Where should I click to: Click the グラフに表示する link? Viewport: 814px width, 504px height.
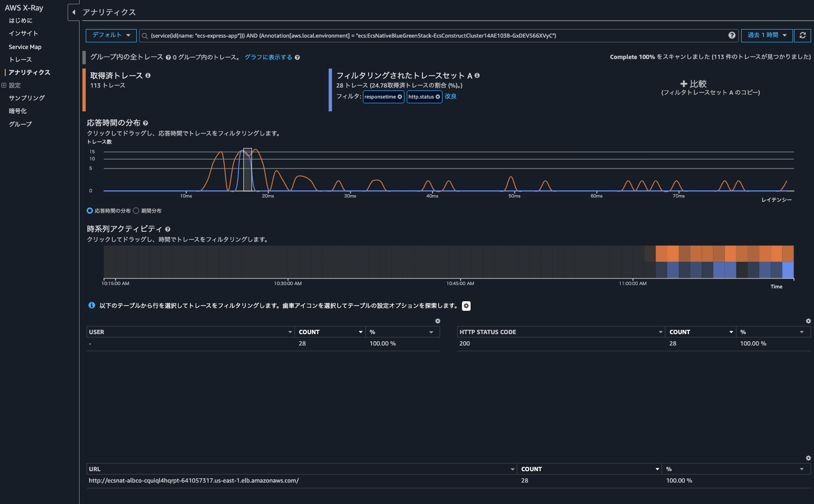268,57
